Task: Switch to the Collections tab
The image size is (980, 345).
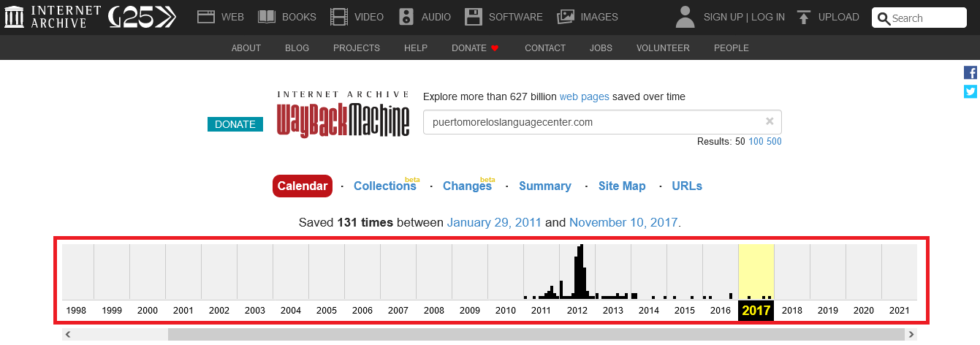Action: pyautogui.click(x=385, y=186)
